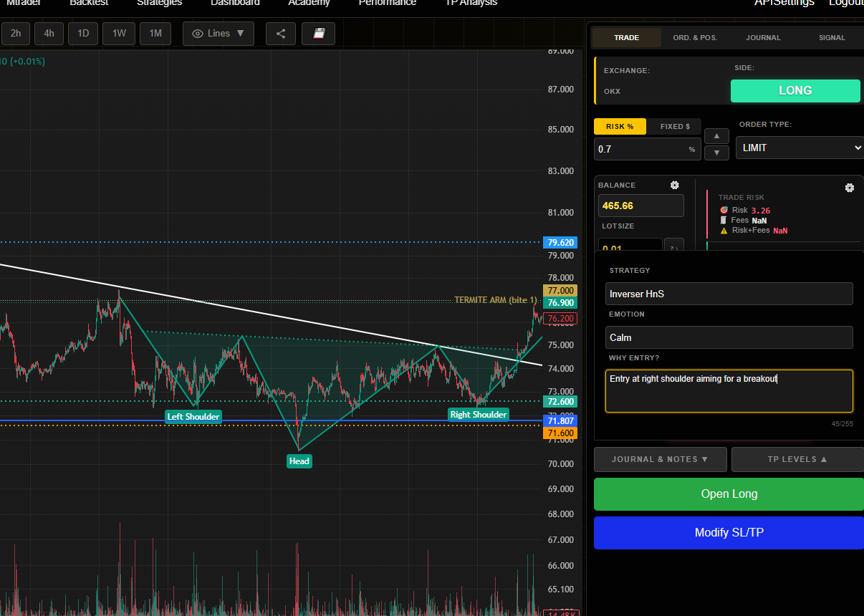Save the chart with the floppy disk icon
The image size is (864, 616).
point(319,34)
